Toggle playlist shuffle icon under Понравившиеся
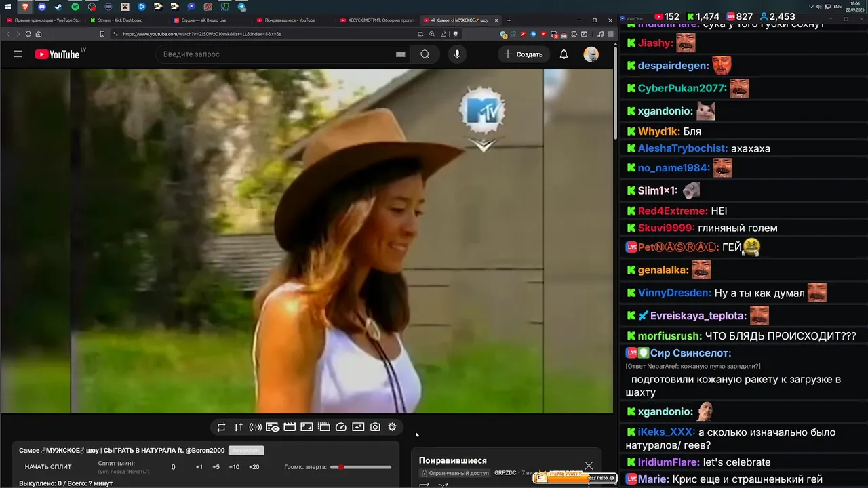868x488 pixels. 443,485
